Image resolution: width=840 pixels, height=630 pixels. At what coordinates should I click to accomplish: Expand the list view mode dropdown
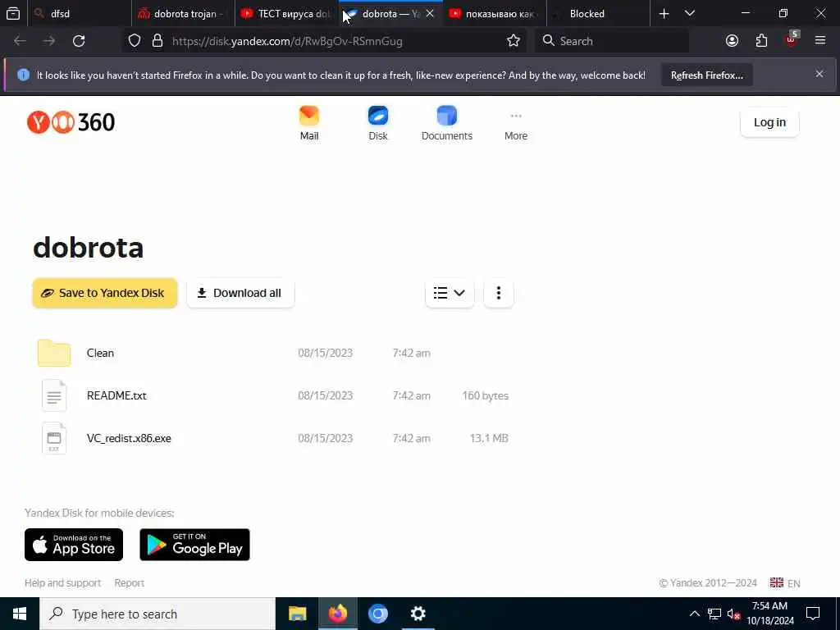point(450,293)
